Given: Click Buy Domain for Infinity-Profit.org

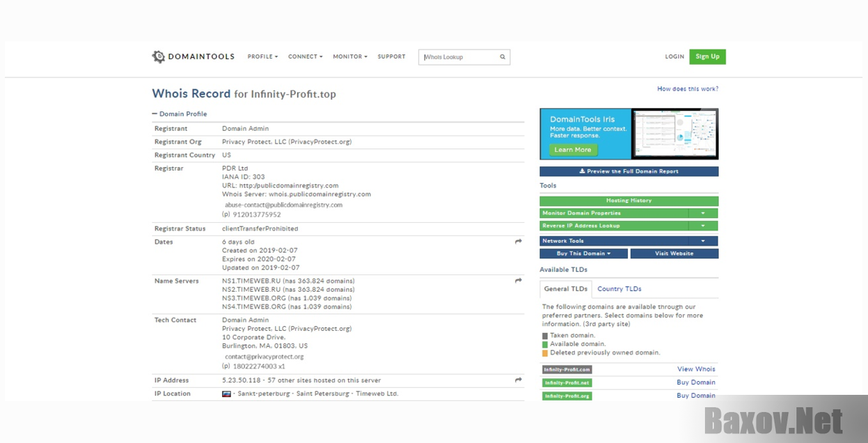Looking at the screenshot, I should (x=696, y=396).
